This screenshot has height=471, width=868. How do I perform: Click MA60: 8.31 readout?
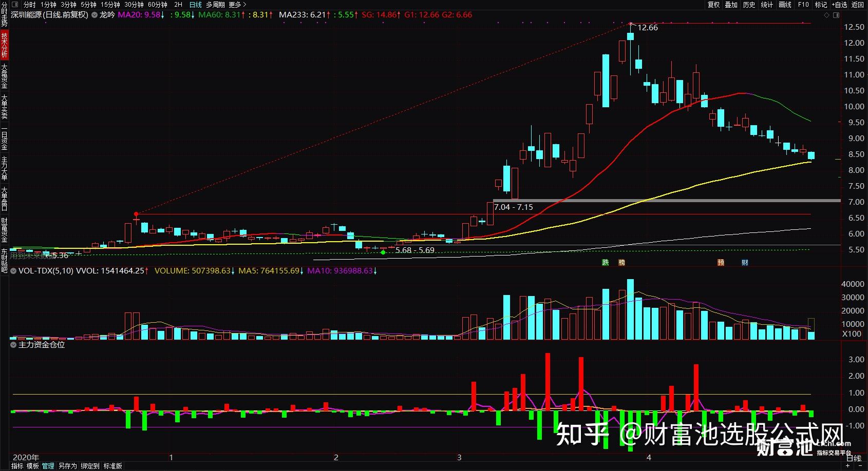[x=222, y=15]
